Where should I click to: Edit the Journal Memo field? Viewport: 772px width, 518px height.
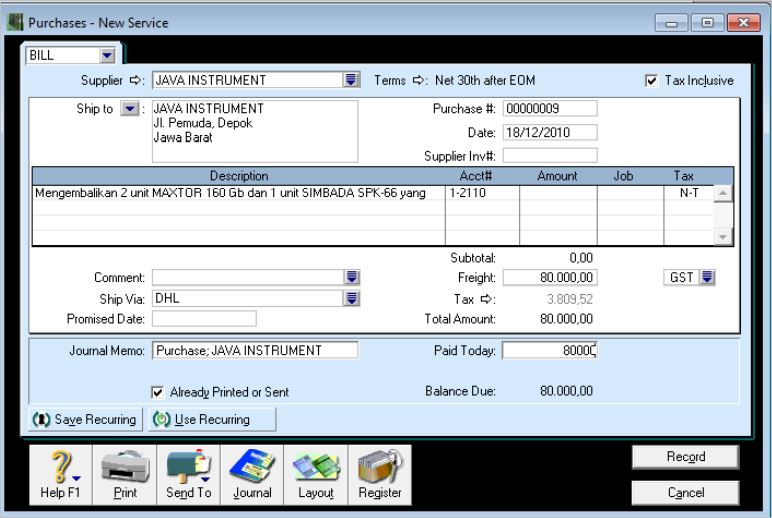(x=255, y=351)
